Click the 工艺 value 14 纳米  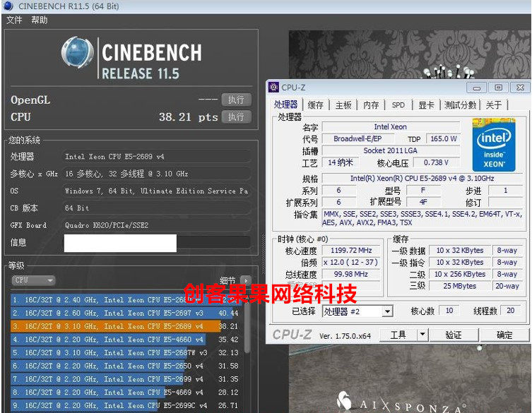(341, 163)
